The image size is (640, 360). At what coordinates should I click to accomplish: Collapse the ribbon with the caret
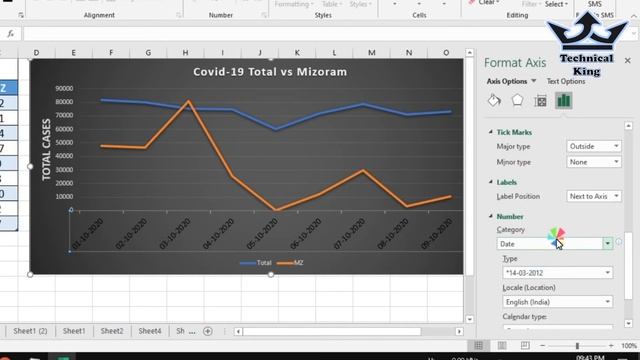pyautogui.click(x=633, y=16)
